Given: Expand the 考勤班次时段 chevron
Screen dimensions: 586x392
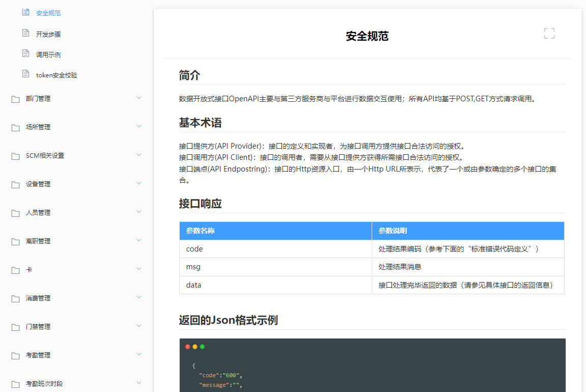Looking at the screenshot, I should (x=138, y=383).
